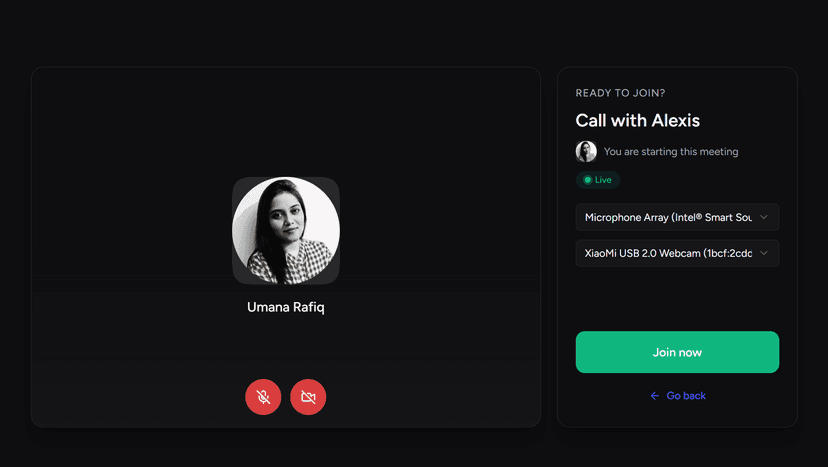Click the Live status badge
The width and height of the screenshot is (828, 467).
598,180
